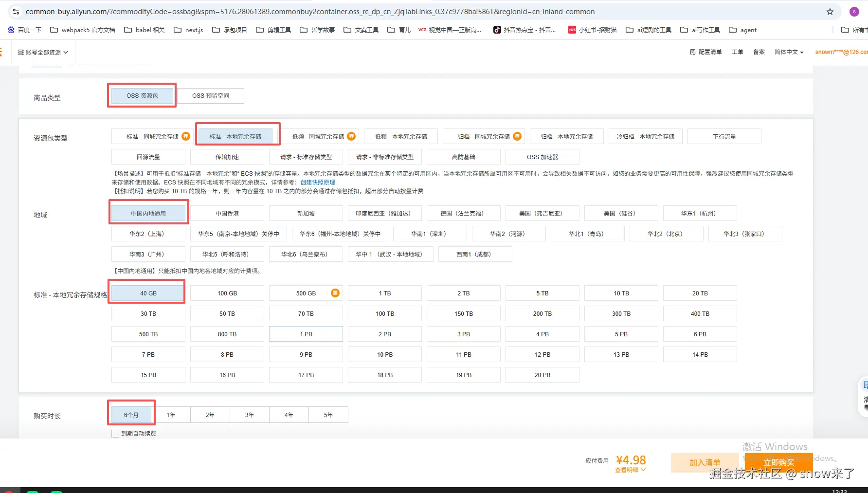Expand the 账号全部资源 dropdown
The height and width of the screenshot is (493, 868).
coord(43,52)
